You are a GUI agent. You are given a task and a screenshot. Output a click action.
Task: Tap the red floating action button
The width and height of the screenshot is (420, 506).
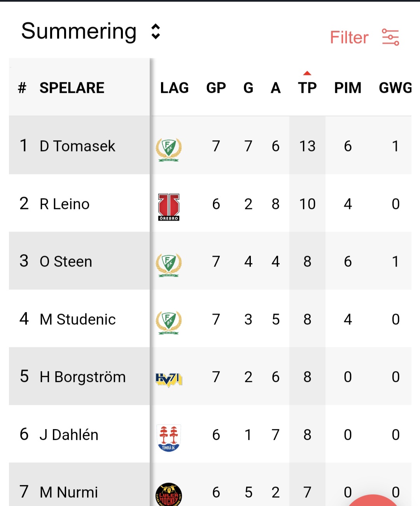373,501
